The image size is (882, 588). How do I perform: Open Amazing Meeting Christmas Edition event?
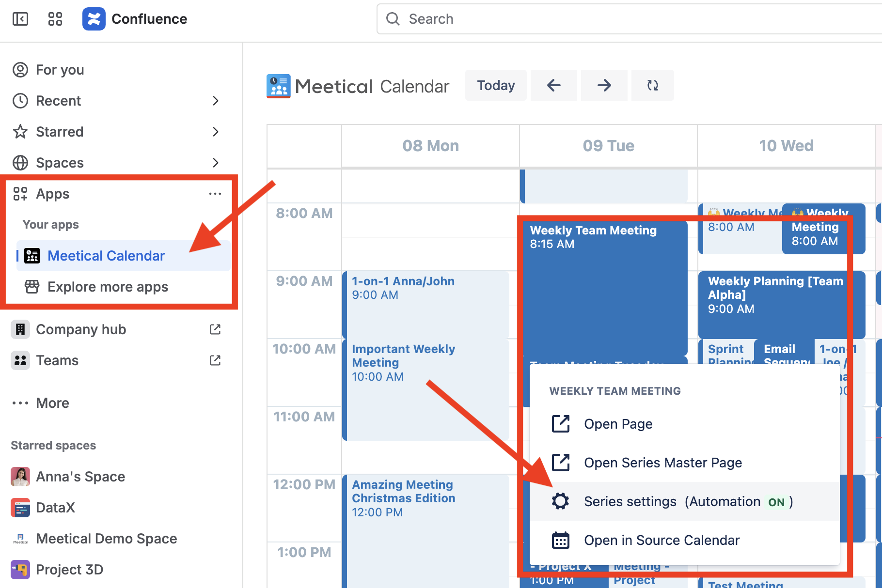pos(425,531)
